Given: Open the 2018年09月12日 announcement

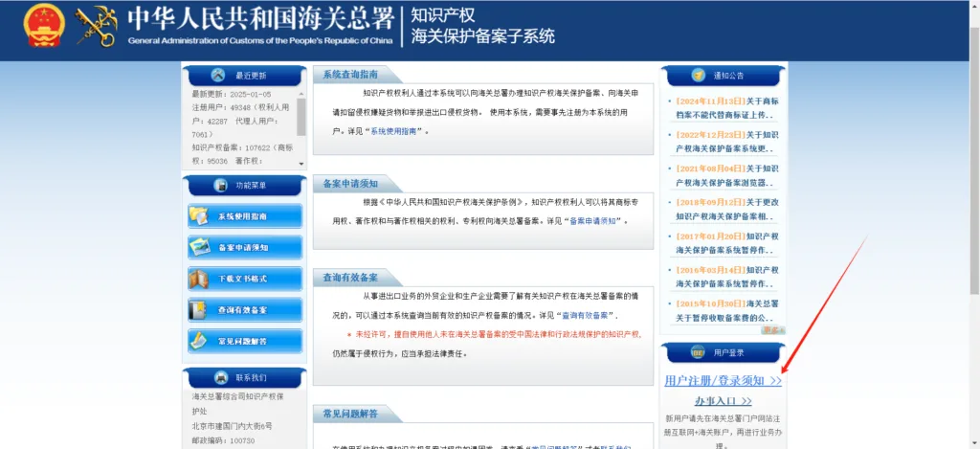Looking at the screenshot, I should 726,209.
